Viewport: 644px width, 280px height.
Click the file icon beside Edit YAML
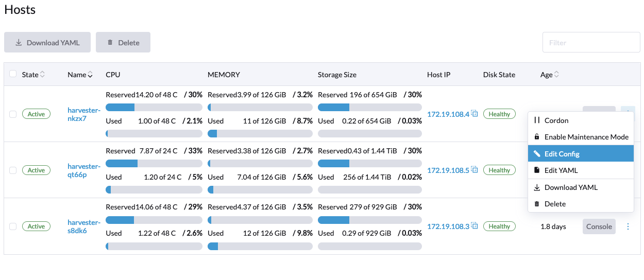coord(537,170)
